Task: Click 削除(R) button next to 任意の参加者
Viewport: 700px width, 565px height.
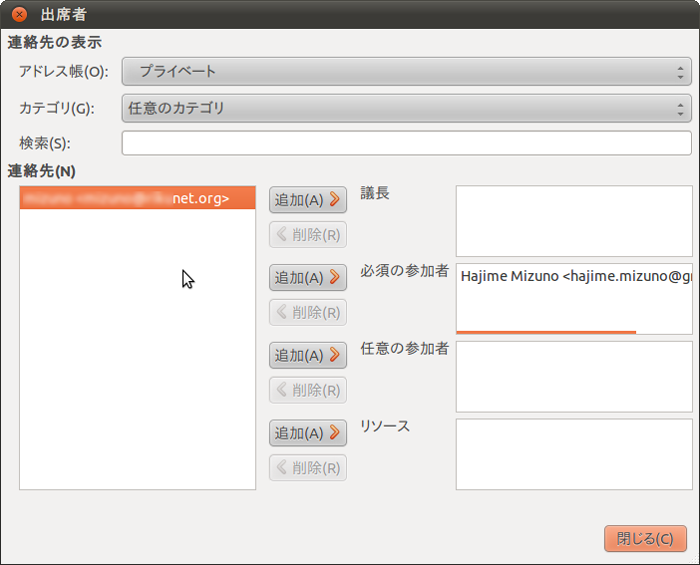Action: [x=308, y=390]
